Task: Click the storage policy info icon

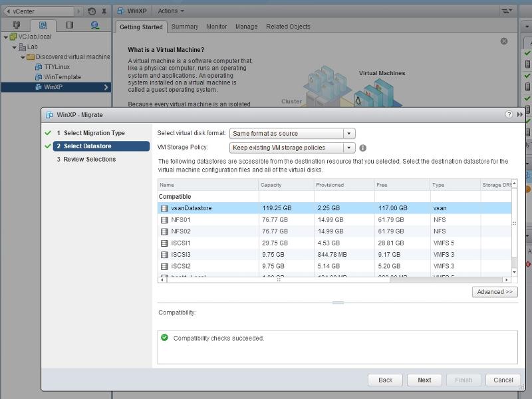Action: pyautogui.click(x=362, y=148)
